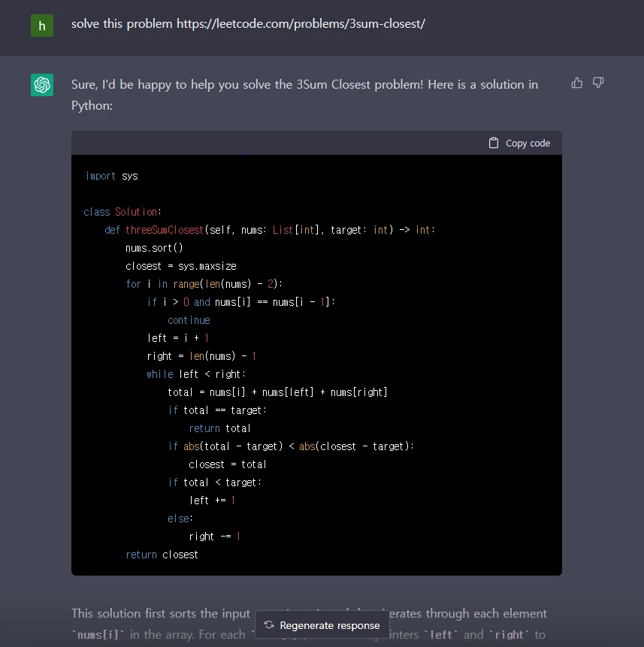The image size is (644, 647).
Task: Click Regenerate response button
Action: coord(322,625)
